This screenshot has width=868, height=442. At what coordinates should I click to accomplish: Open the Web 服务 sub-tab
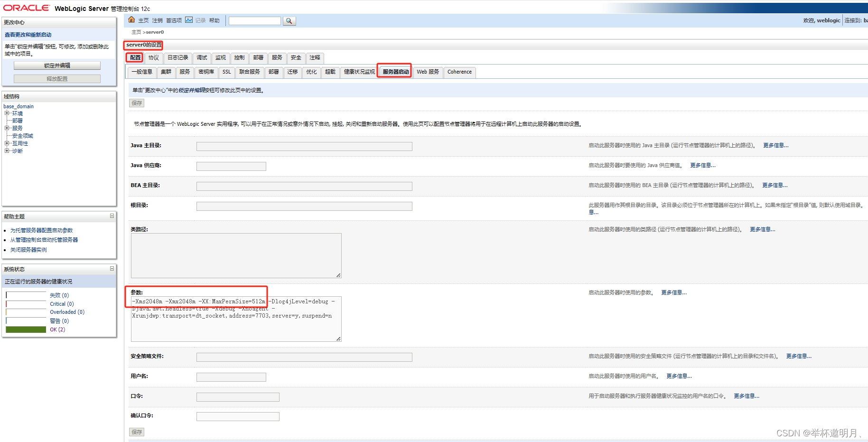[x=428, y=72]
